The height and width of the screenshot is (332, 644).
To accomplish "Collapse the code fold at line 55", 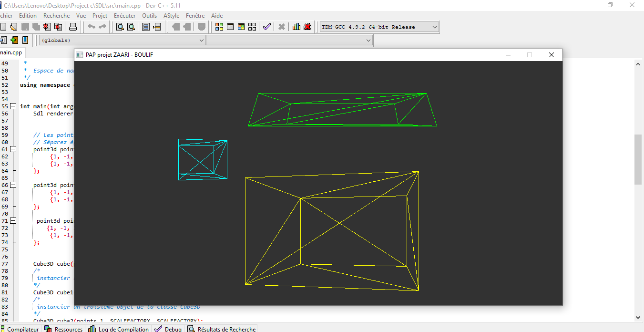I will [13, 106].
